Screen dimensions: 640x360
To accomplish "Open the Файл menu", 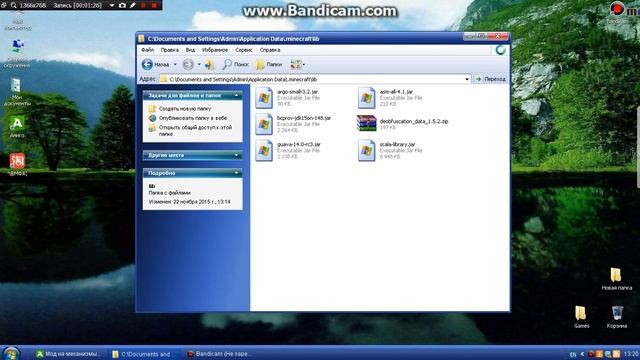I will point(147,50).
